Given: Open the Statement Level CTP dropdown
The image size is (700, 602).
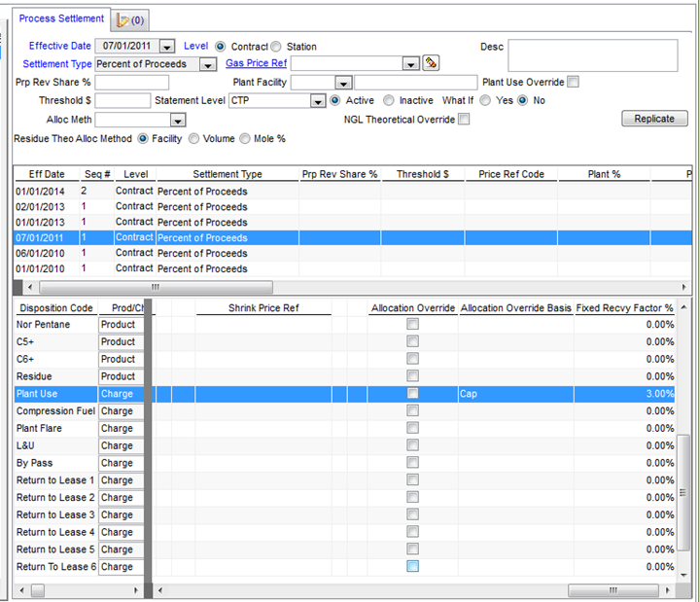Looking at the screenshot, I should 317,101.
